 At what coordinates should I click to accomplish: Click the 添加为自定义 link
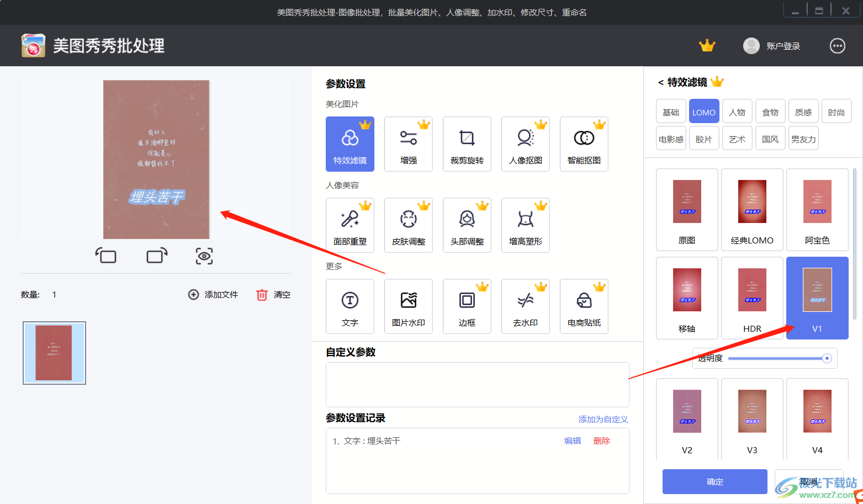click(603, 420)
